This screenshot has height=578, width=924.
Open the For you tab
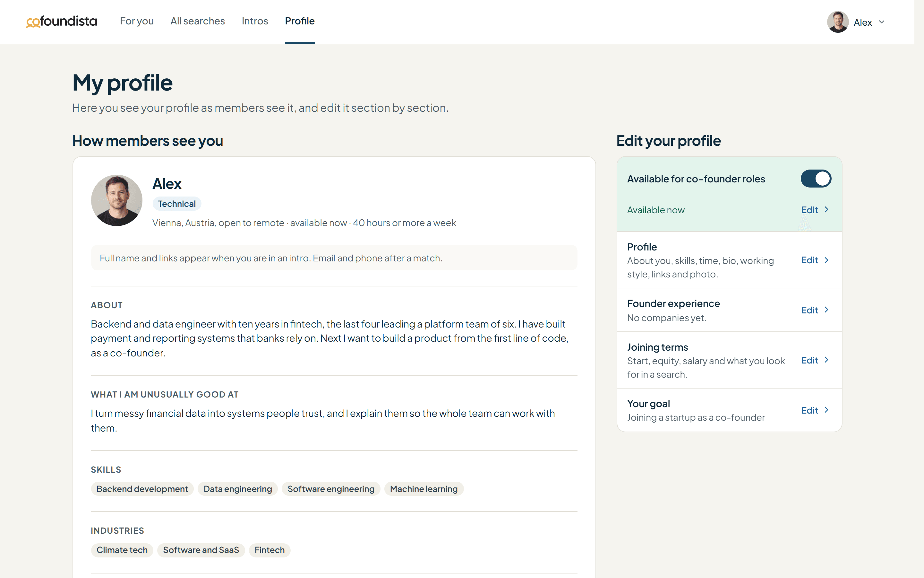(x=137, y=21)
